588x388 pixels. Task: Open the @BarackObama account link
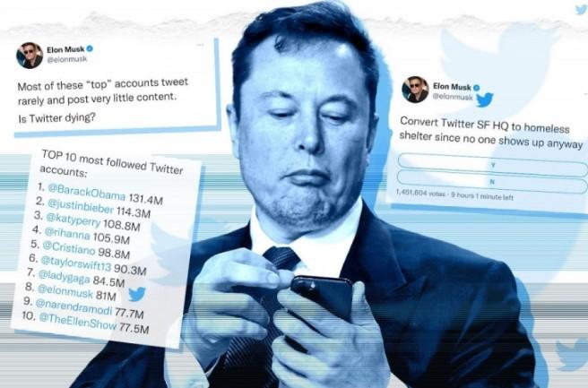tap(87, 193)
